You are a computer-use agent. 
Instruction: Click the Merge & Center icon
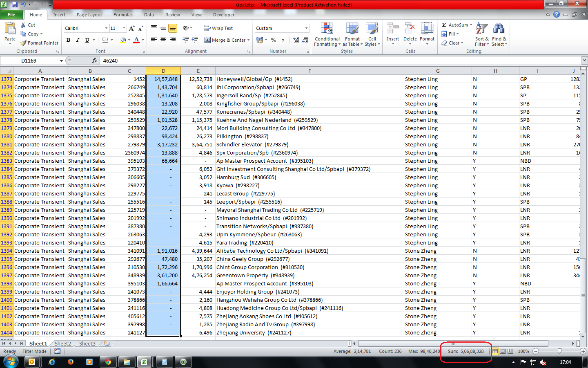(207, 40)
